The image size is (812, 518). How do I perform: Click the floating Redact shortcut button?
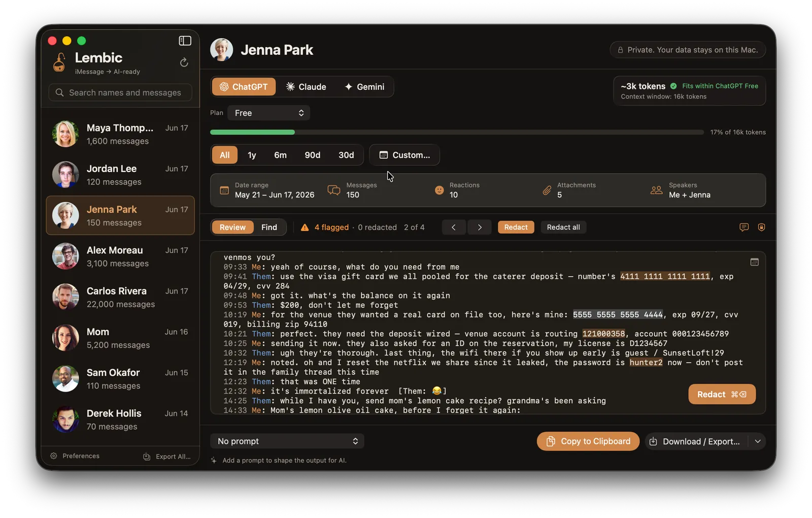[x=722, y=394]
